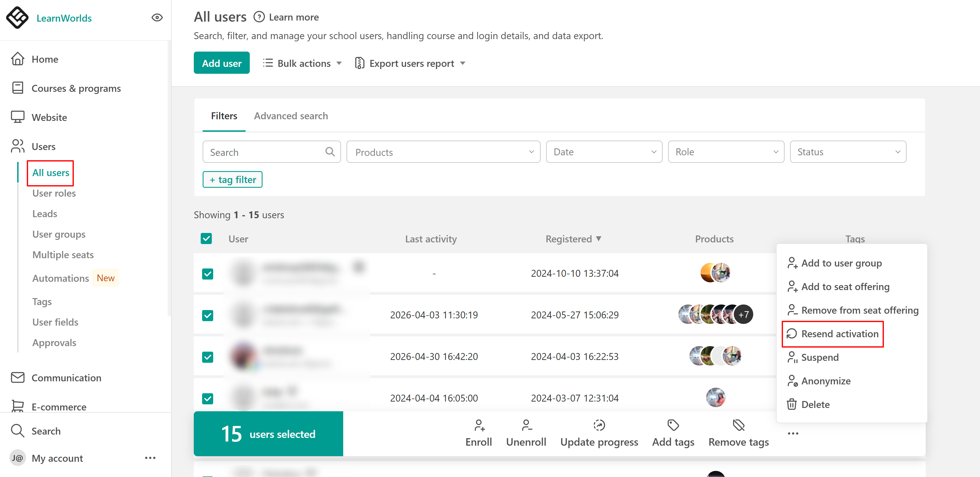Click the LearnWorlds logo icon
This screenshot has height=477, width=980.
coord(17,17)
